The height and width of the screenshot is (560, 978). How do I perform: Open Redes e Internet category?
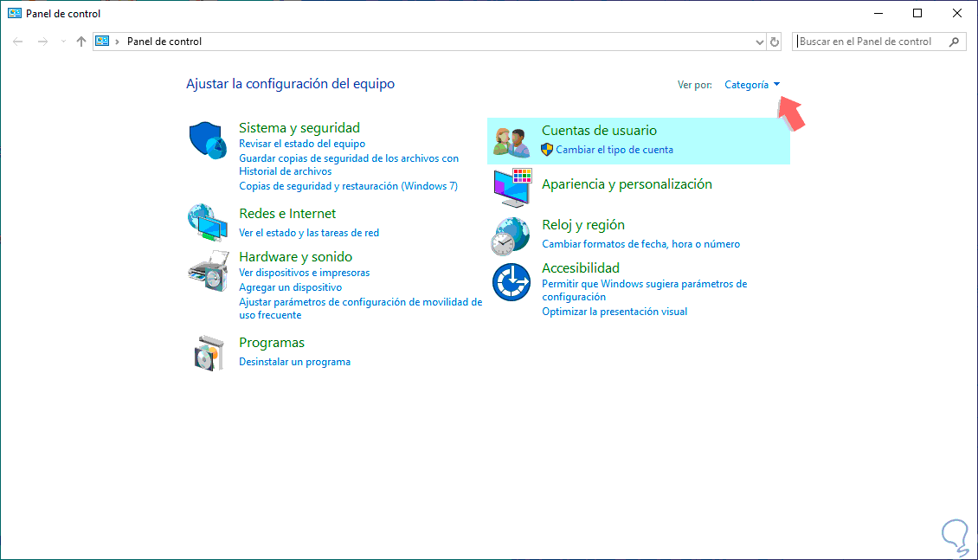click(x=287, y=213)
